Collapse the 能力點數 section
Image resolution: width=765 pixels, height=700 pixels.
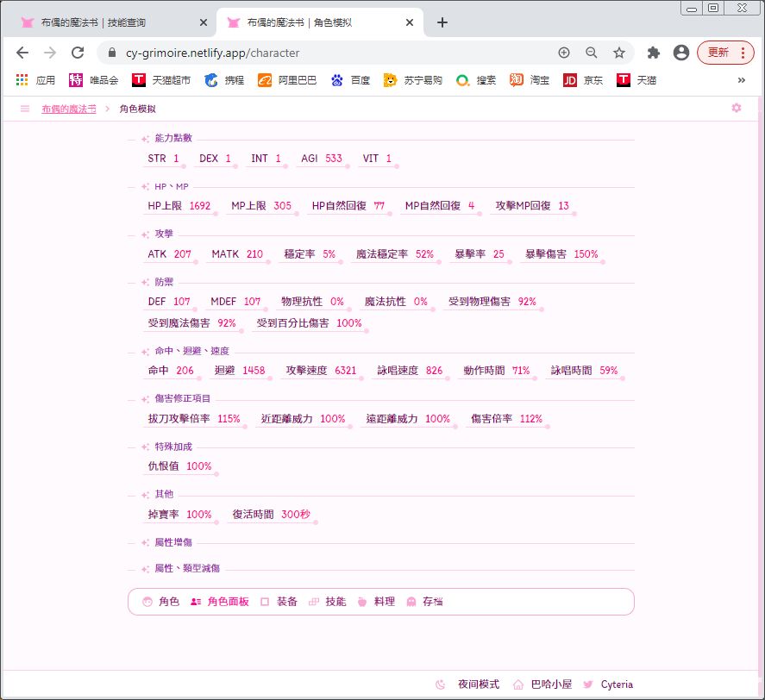(173, 138)
